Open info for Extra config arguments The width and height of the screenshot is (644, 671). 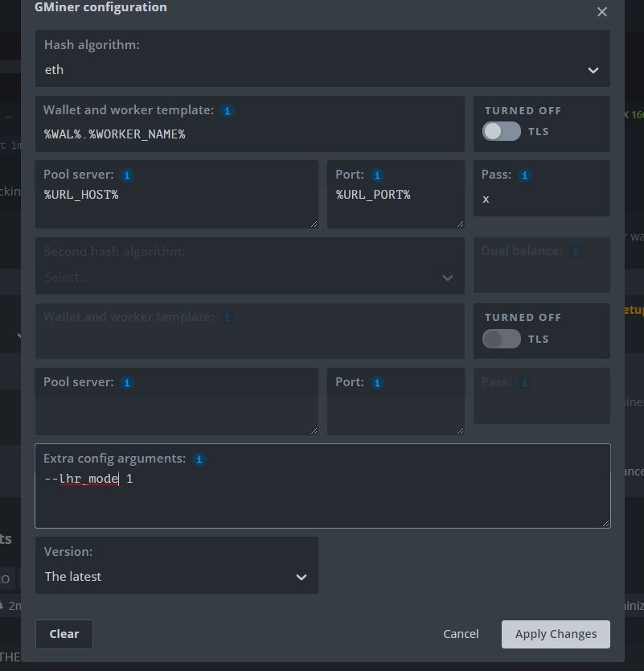(199, 459)
